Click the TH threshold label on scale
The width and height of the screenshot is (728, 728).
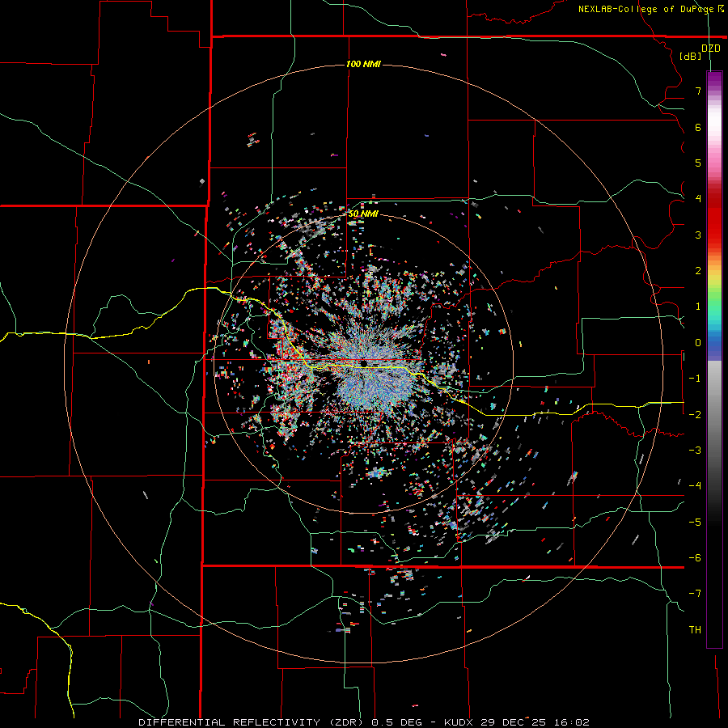point(695,630)
